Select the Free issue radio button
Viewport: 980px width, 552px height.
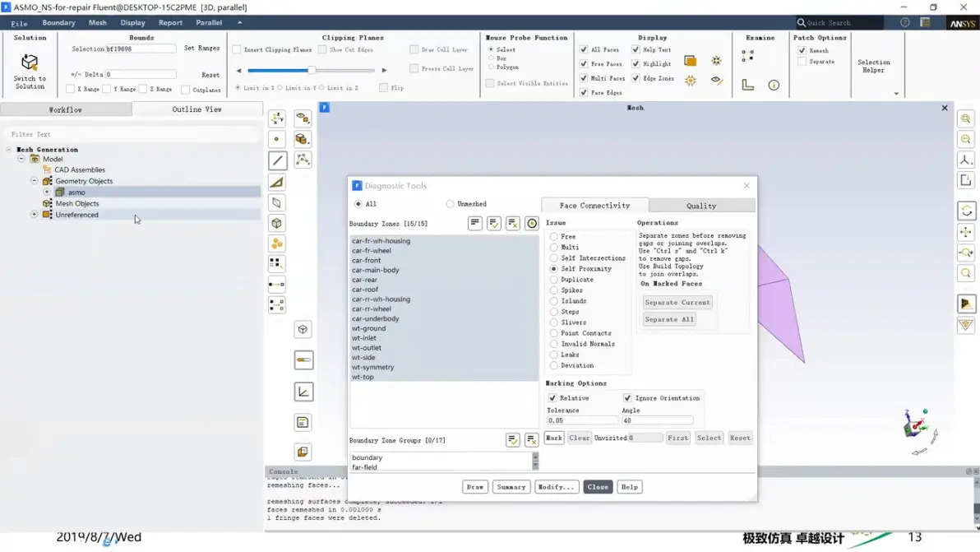point(554,236)
